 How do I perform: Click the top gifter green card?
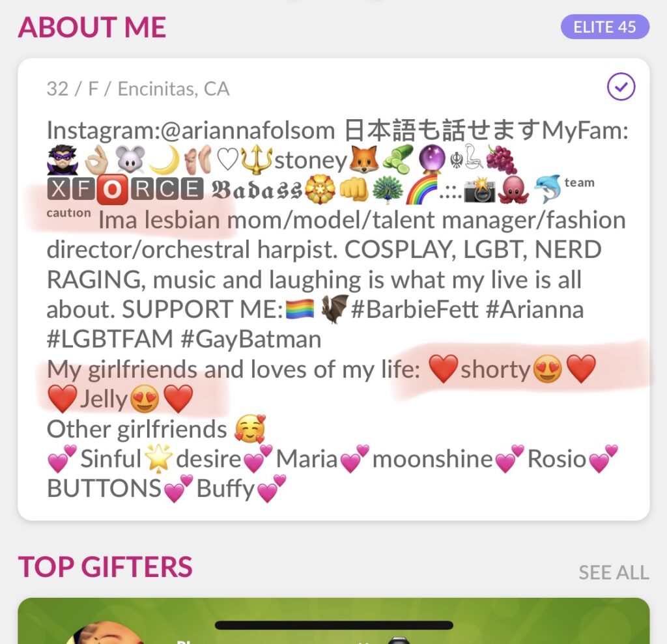pyautogui.click(x=333, y=621)
